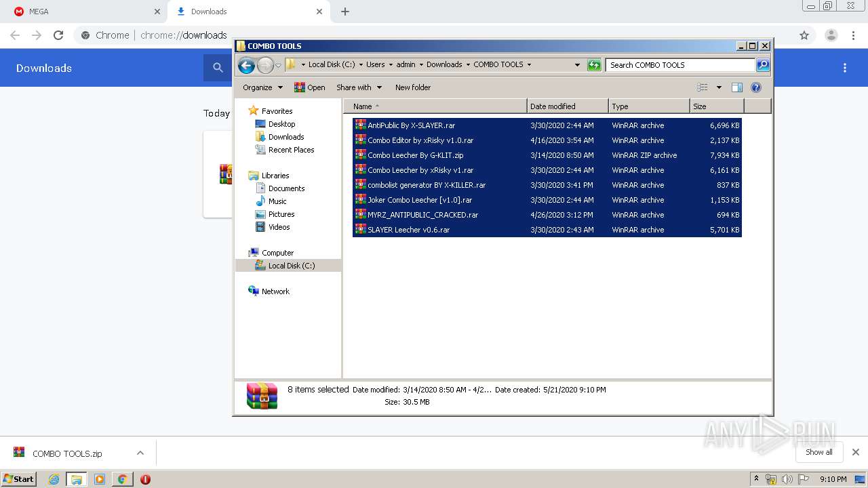Select the AntiPublic By X-SLAYER.rar file icon
Viewport: 868px width, 488px height.
[x=361, y=125]
